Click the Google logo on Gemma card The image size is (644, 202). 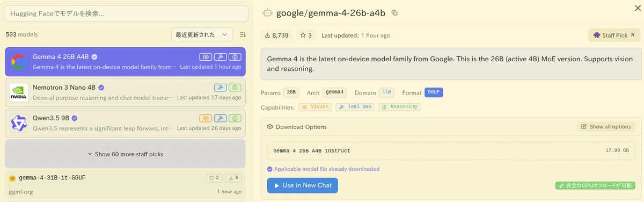[x=19, y=62]
